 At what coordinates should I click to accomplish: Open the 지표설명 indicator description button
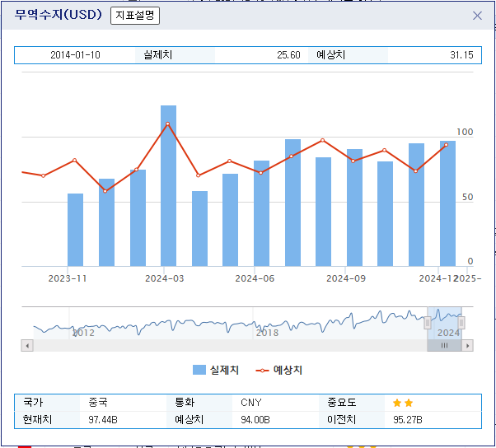tap(135, 16)
